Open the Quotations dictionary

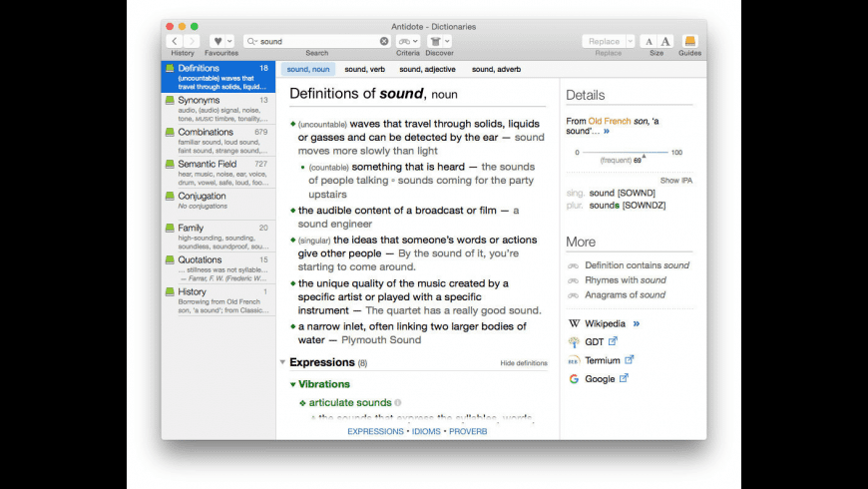pos(218,268)
